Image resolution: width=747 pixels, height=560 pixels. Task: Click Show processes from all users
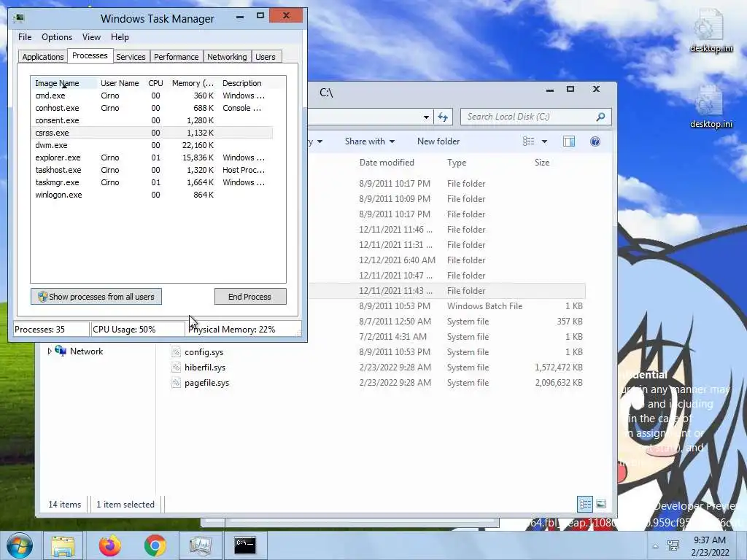(x=96, y=296)
